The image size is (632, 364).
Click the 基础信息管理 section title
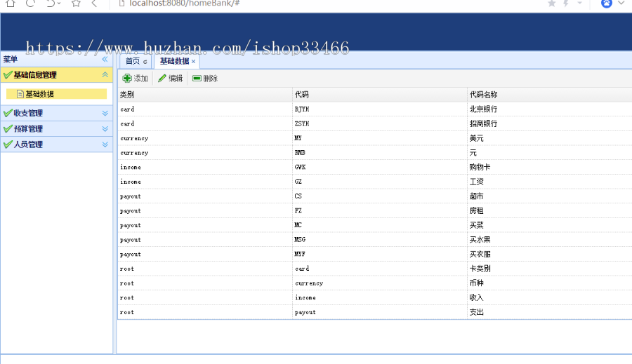(35, 75)
